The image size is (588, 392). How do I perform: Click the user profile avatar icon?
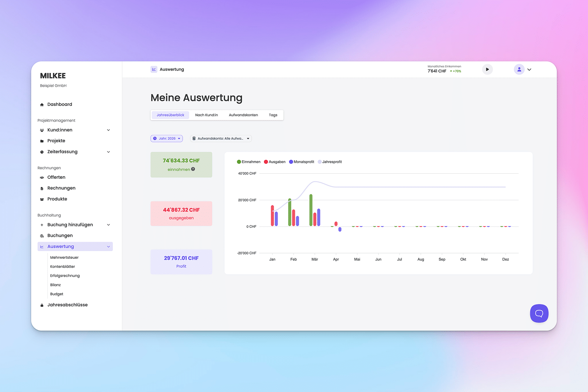click(519, 69)
